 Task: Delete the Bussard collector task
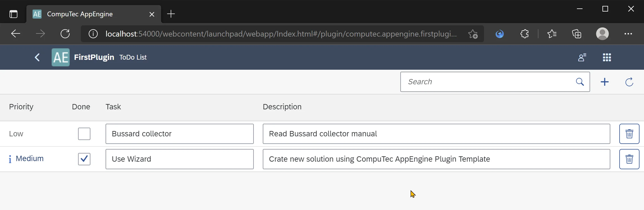click(x=629, y=134)
